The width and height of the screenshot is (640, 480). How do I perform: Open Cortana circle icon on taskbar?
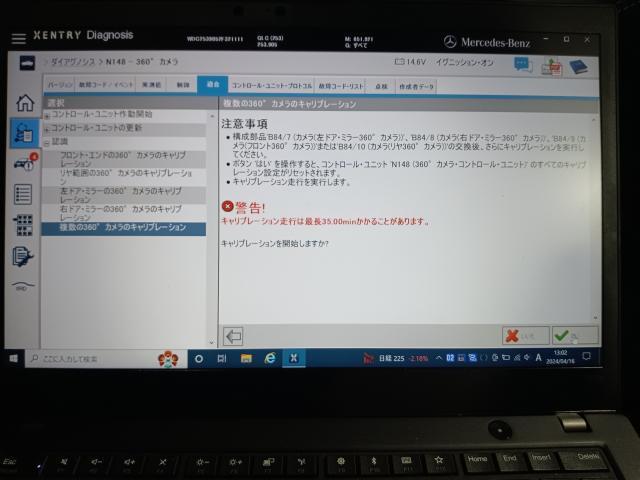coord(199,359)
